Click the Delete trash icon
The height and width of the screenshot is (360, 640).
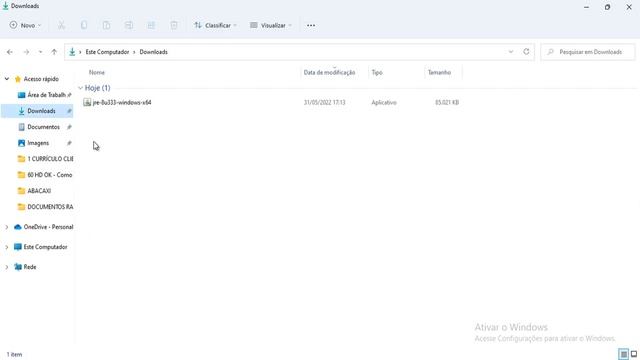174,25
